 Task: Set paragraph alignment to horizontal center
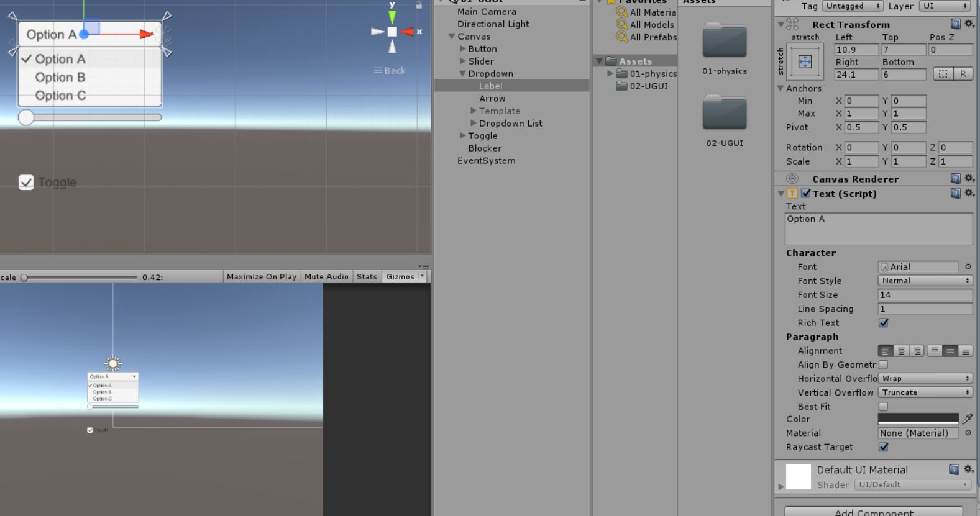(x=901, y=351)
